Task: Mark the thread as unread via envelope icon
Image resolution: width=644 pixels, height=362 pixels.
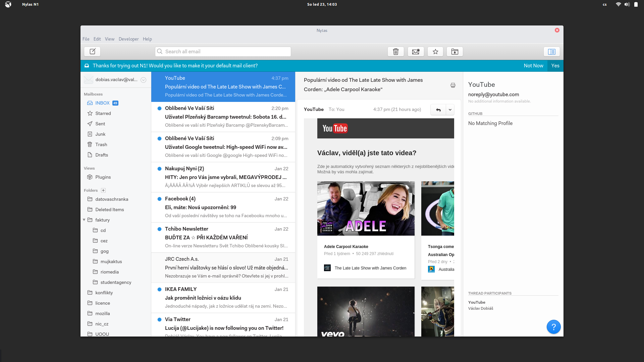Action: tap(416, 52)
